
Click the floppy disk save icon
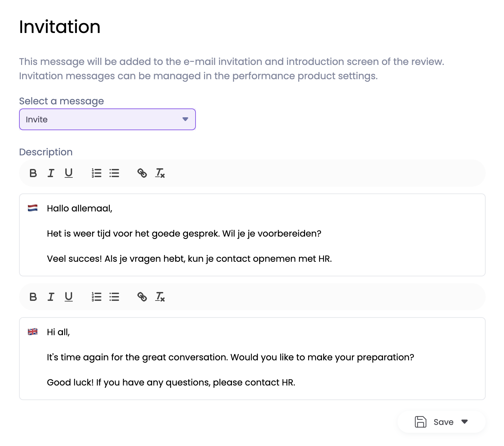point(421,422)
